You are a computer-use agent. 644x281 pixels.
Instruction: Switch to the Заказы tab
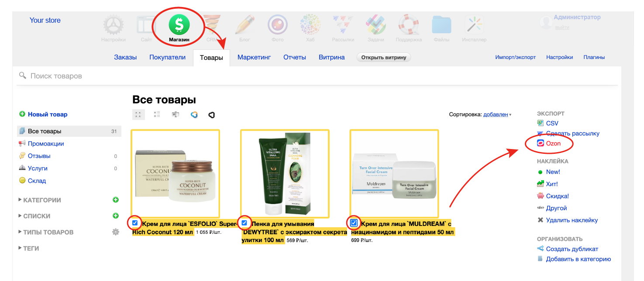(x=125, y=57)
